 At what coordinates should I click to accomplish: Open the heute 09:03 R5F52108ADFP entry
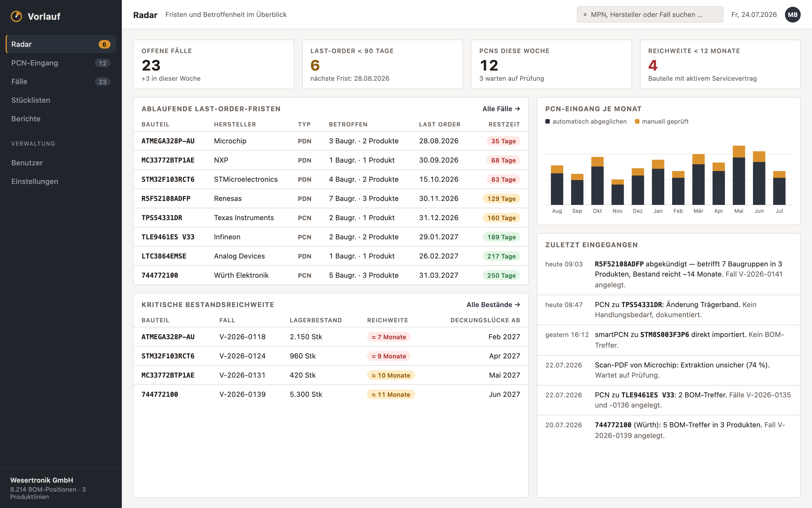pos(668,274)
